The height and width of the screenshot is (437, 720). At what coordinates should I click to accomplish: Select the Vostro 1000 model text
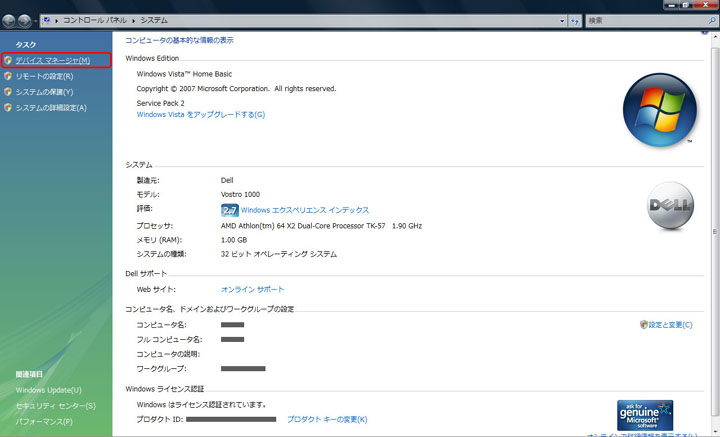pos(240,195)
